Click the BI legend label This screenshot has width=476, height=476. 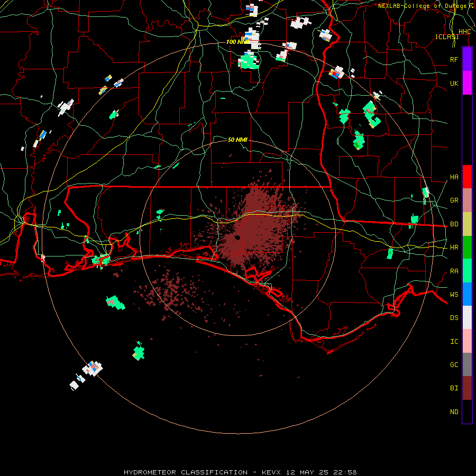[x=454, y=388]
